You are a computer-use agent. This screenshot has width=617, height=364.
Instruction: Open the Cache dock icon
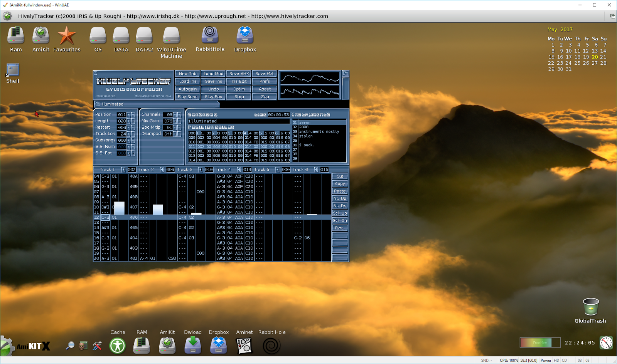[118, 346]
